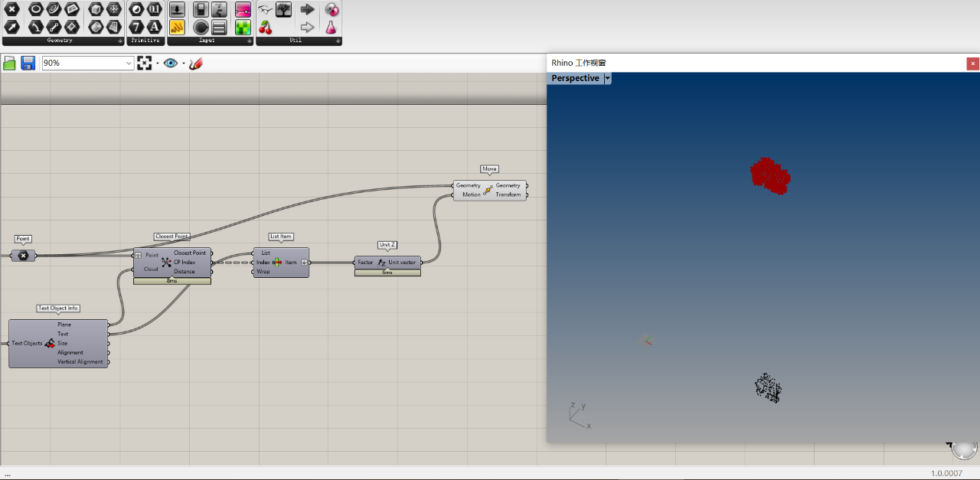Toggle preview with the eye icon

click(x=170, y=64)
